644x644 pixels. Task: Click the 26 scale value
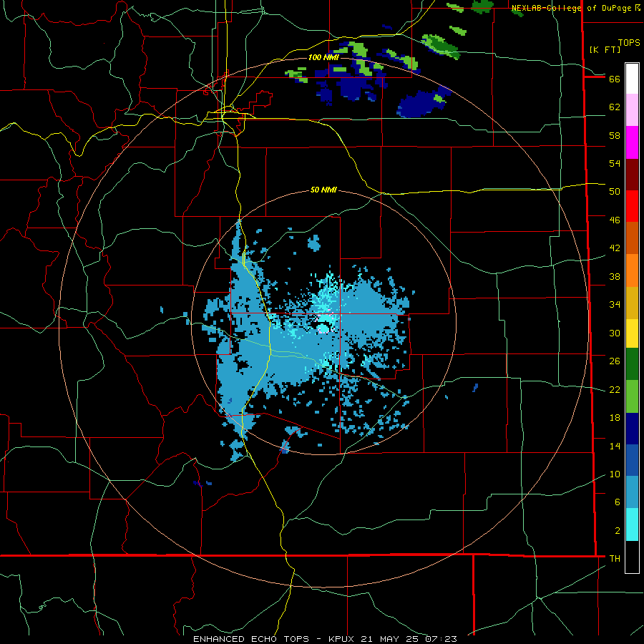615,361
